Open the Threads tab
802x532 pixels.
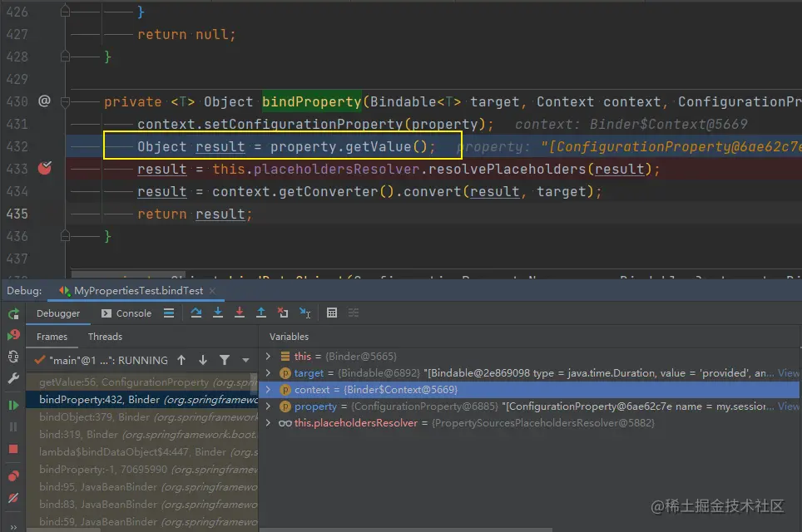105,337
